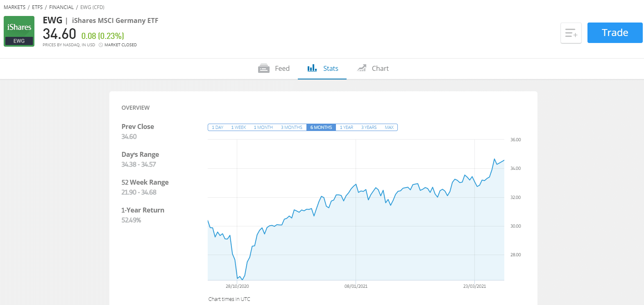Click the blue Trade button
Image resolution: width=644 pixels, height=305 pixels.
[x=615, y=33]
